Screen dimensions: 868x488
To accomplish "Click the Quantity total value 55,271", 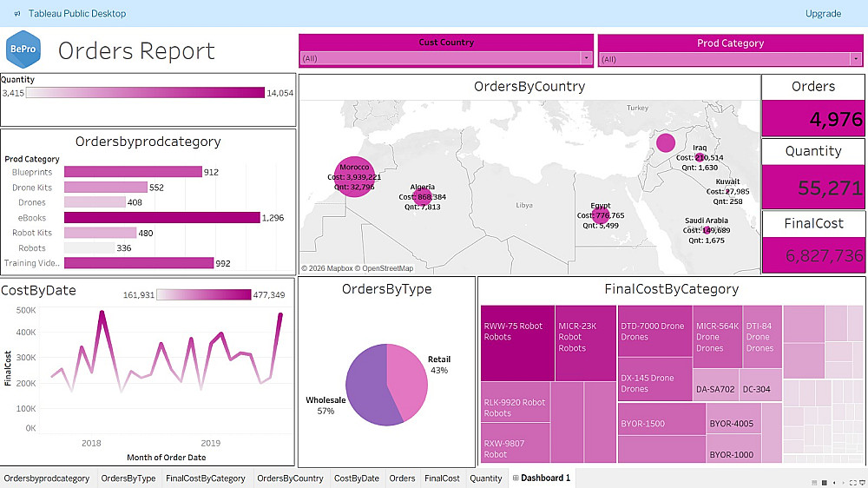I will click(x=830, y=188).
